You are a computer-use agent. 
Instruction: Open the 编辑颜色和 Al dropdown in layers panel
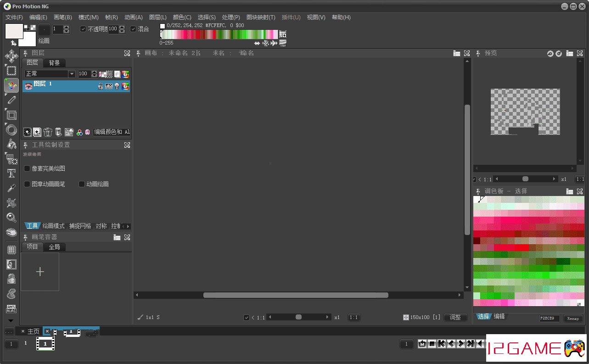(112, 132)
